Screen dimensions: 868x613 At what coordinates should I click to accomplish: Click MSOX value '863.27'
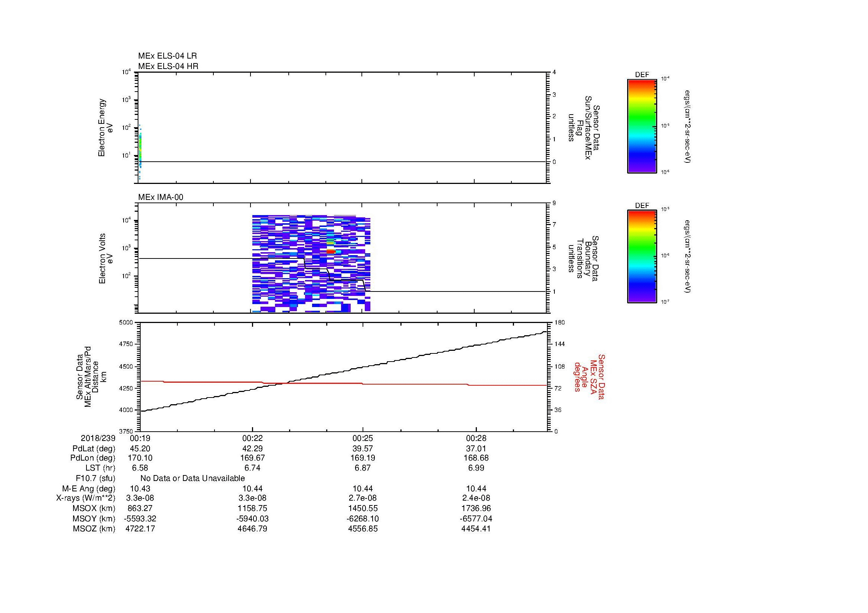point(140,509)
